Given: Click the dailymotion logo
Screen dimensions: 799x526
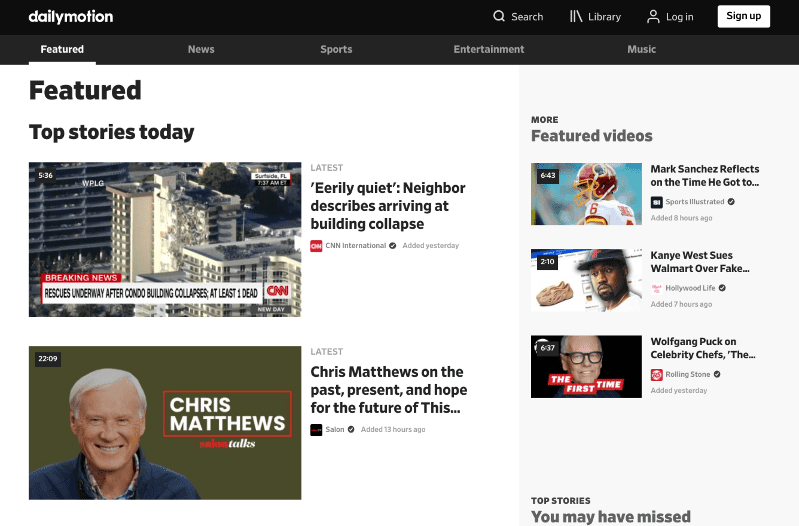Looking at the screenshot, I should 71,17.
